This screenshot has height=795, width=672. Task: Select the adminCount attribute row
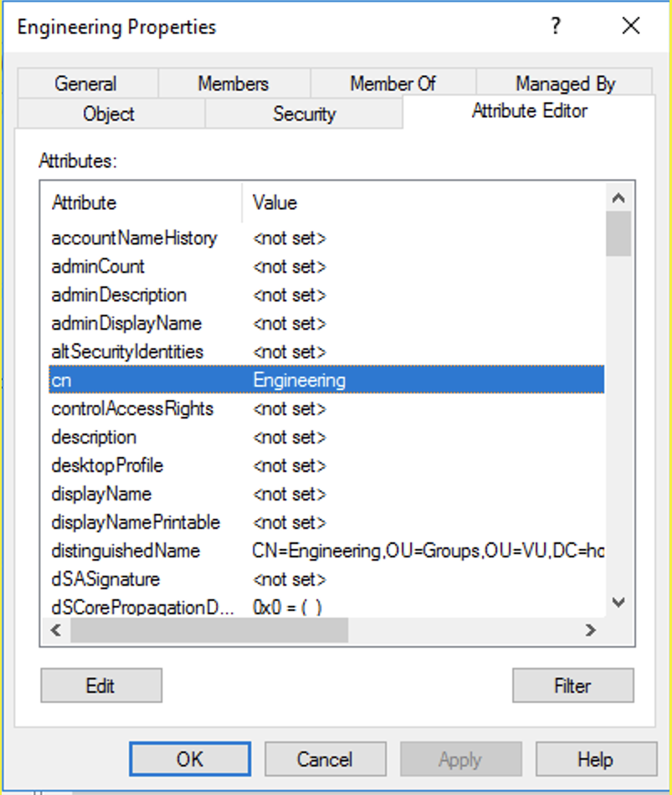[98, 266]
